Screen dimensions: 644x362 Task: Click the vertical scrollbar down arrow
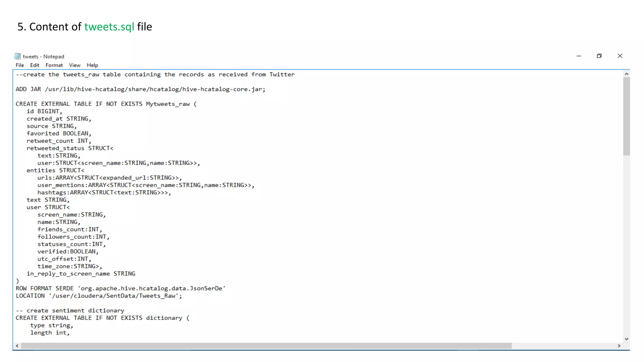point(626,339)
